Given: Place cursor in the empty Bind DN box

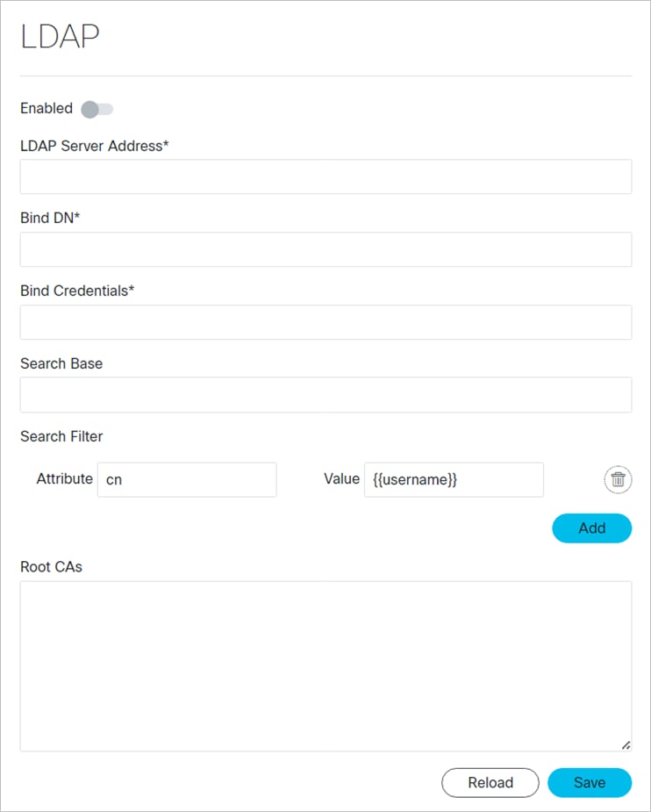Looking at the screenshot, I should click(x=325, y=249).
